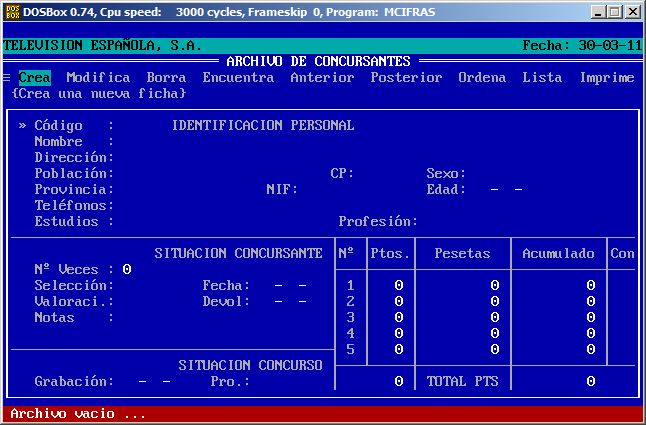Click the Nº Veces value field

(127, 269)
